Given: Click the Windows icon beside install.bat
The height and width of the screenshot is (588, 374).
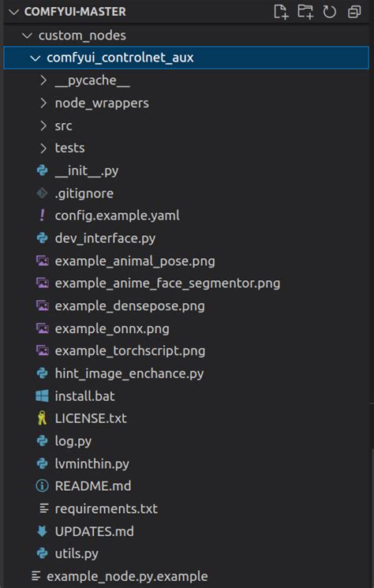Looking at the screenshot, I should (x=42, y=396).
